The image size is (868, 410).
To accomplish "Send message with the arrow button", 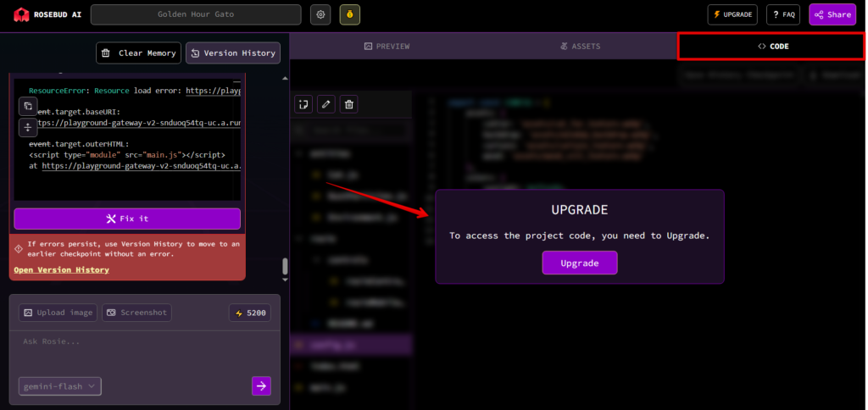I will [x=261, y=385].
